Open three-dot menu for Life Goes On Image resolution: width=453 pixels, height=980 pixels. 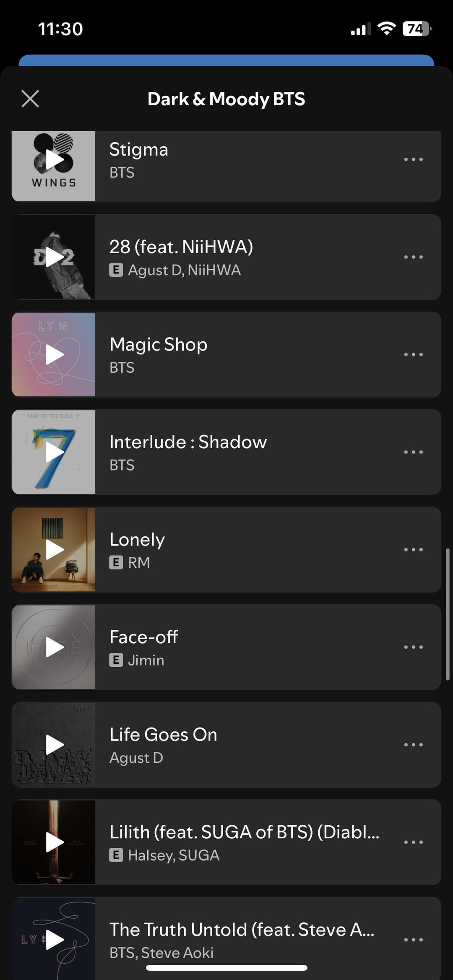(413, 745)
